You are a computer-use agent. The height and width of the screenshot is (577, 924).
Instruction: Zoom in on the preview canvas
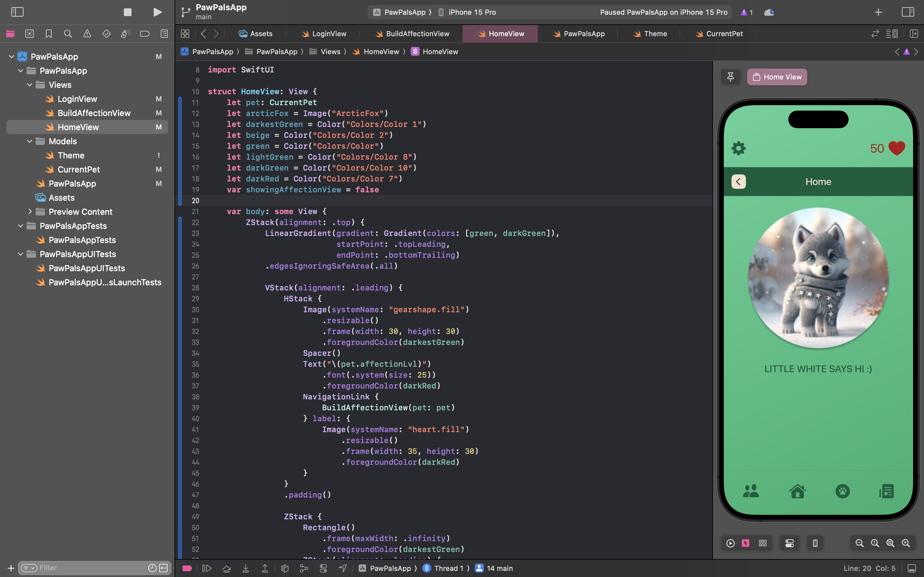coord(906,543)
